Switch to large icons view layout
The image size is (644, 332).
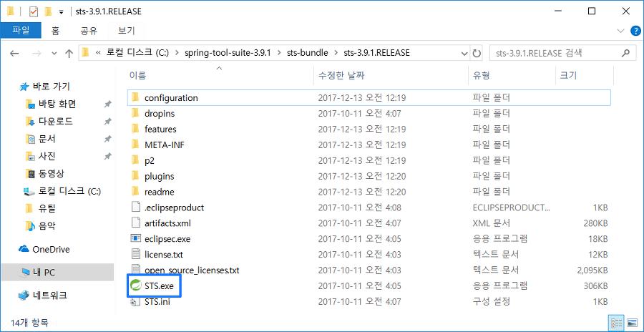632,323
